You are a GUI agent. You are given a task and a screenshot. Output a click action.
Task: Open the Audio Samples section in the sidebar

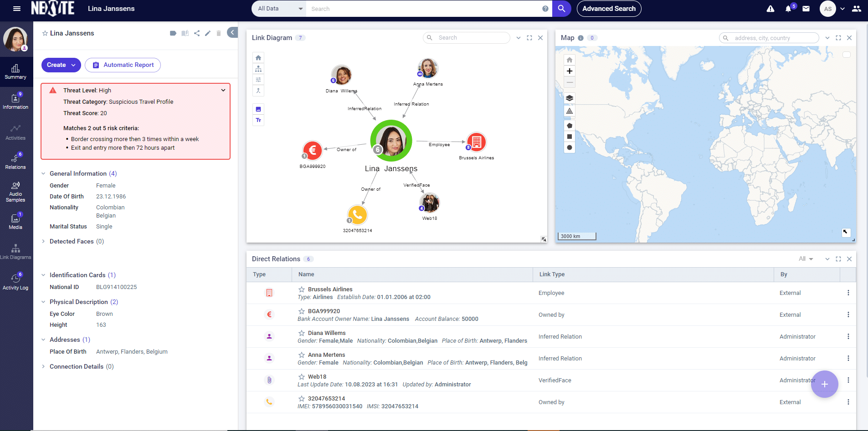(15, 191)
